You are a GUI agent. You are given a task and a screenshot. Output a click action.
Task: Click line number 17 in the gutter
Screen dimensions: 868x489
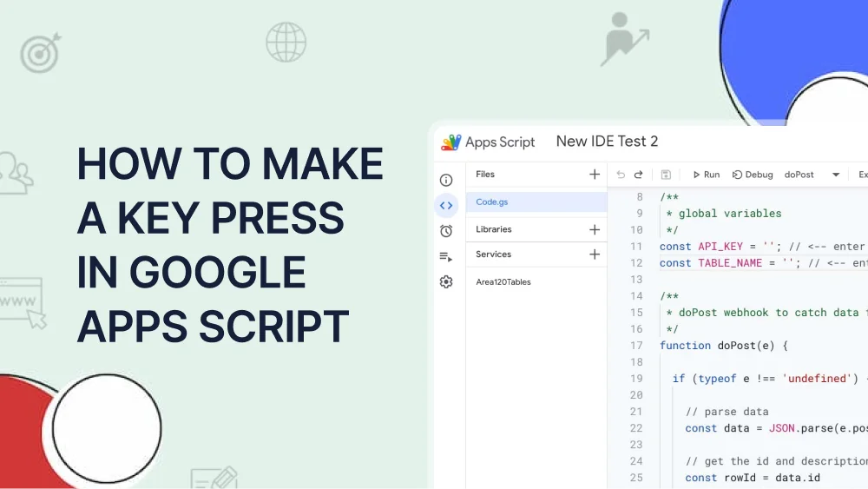[x=636, y=346]
